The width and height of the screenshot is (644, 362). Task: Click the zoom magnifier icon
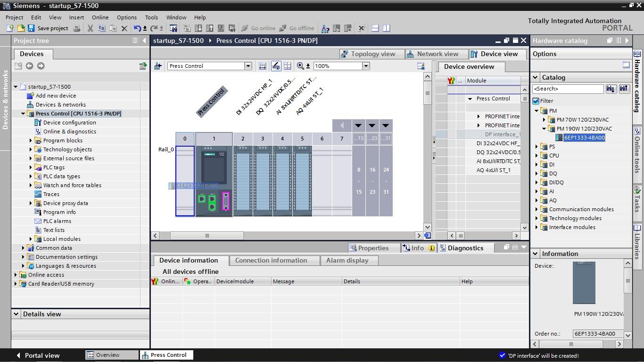301,66
